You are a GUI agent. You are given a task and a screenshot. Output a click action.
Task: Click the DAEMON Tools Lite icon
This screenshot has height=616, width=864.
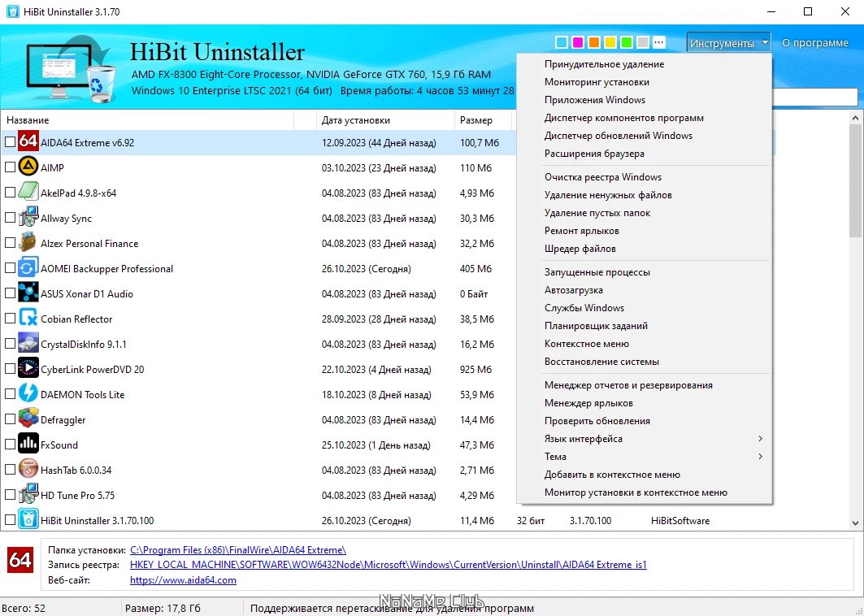tap(28, 394)
